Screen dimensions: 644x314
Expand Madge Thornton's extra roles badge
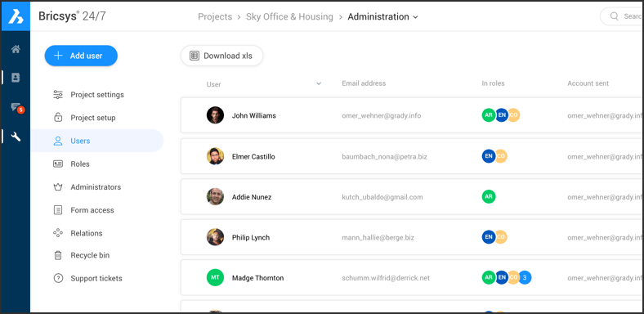(525, 278)
